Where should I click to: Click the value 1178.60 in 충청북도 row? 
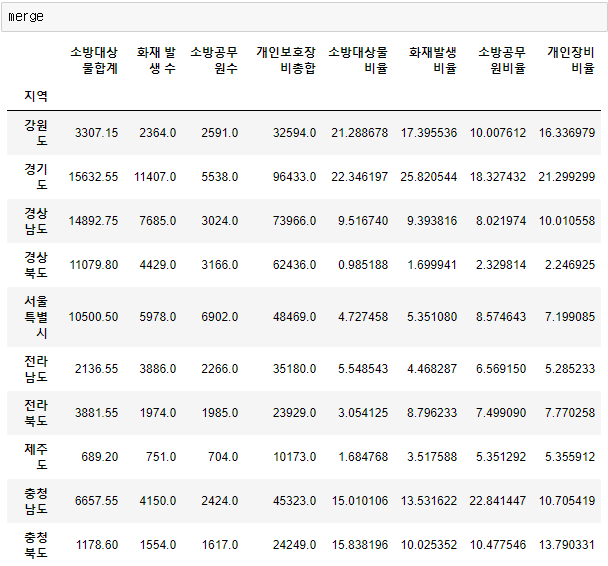pyautogui.click(x=97, y=545)
